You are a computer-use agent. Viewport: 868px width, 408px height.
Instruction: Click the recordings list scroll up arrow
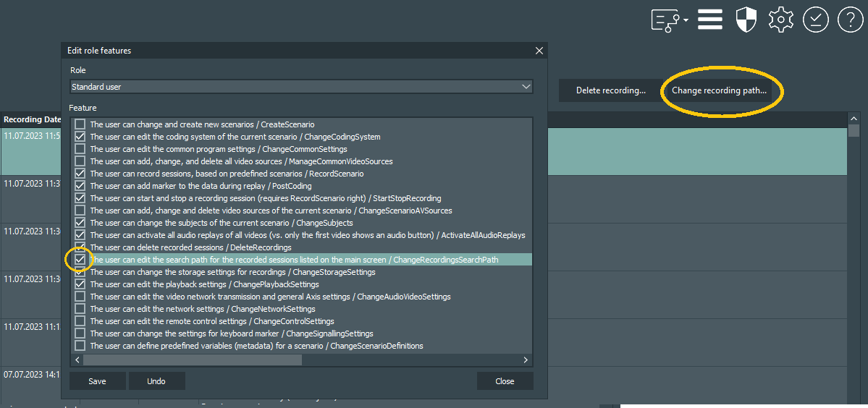(854, 119)
